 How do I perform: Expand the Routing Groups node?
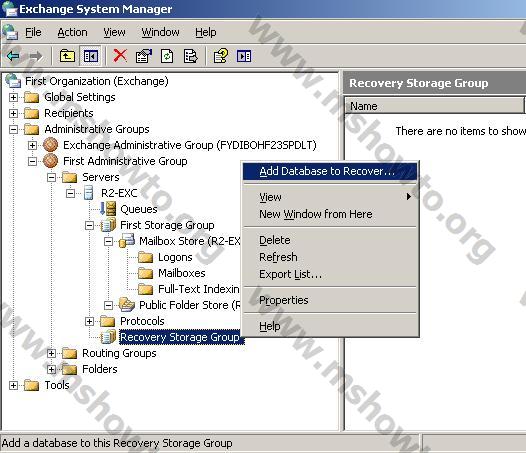click(51, 353)
